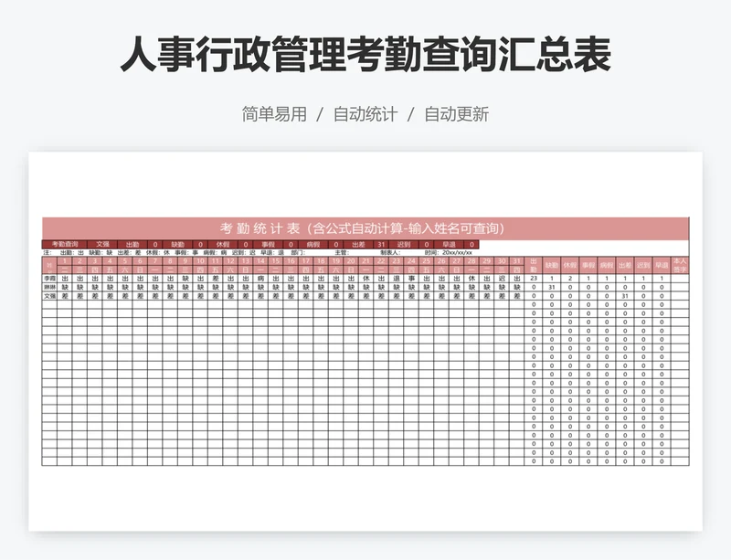Select the 事假 summary column header

(x=588, y=265)
